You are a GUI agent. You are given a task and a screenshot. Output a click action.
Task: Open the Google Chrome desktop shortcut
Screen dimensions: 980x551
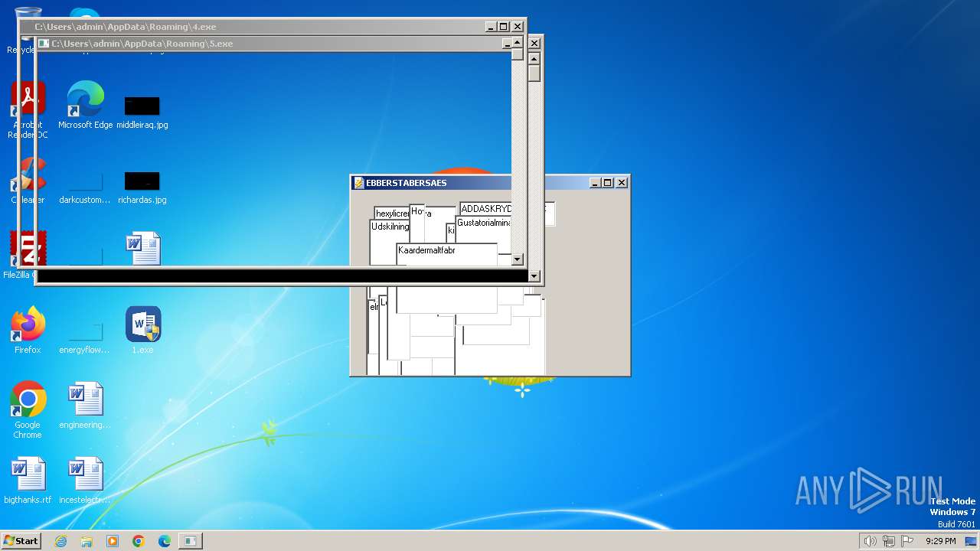(28, 409)
